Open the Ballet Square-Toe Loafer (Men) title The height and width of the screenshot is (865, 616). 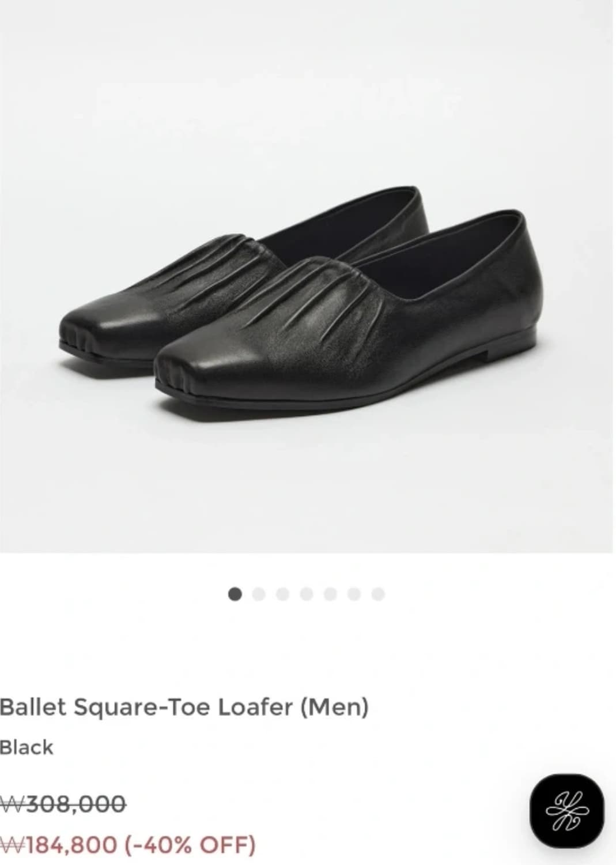pos(184,706)
